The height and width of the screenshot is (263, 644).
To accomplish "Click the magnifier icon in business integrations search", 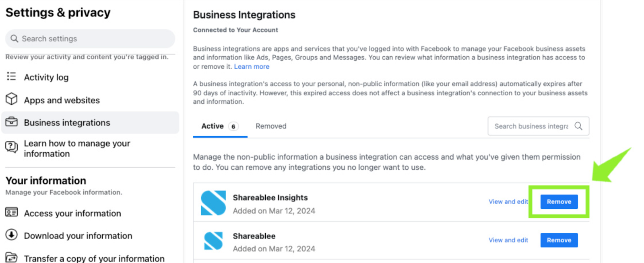I will point(578,126).
